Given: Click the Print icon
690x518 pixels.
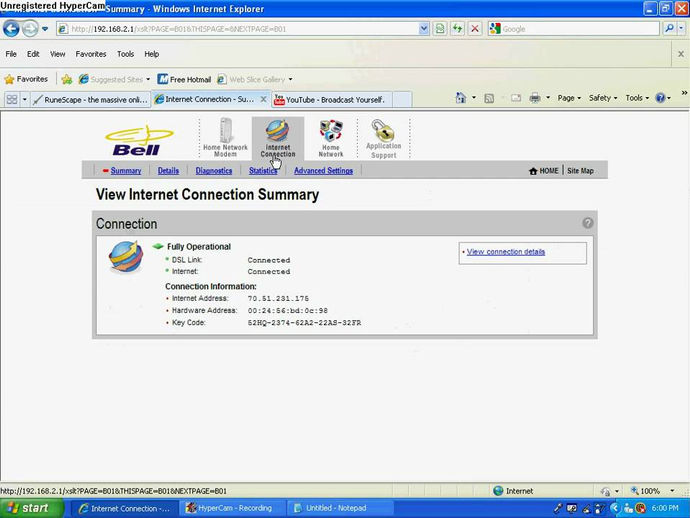Looking at the screenshot, I should [535, 98].
